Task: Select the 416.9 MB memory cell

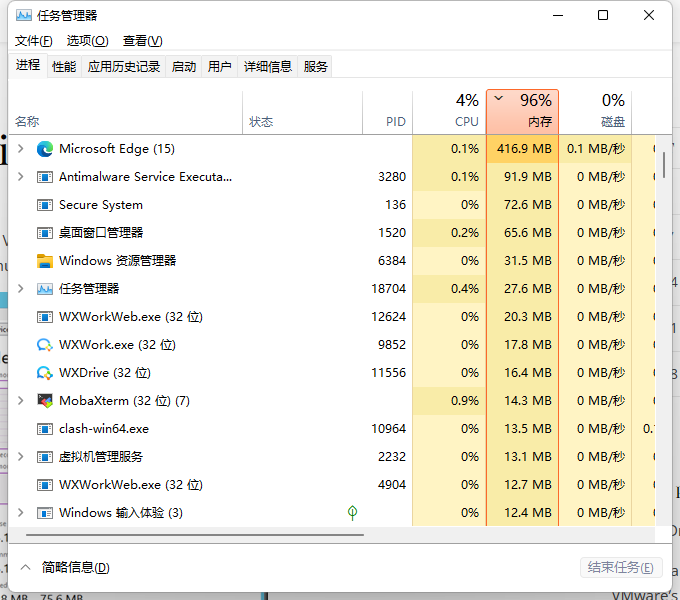Action: [x=523, y=149]
